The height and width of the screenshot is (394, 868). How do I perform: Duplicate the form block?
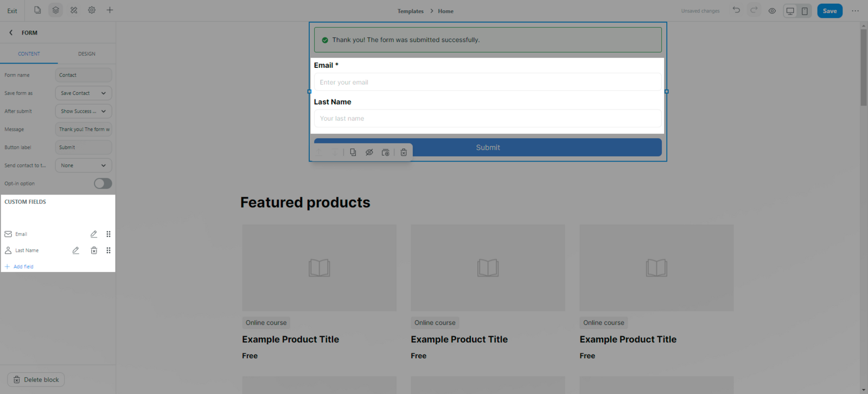353,153
